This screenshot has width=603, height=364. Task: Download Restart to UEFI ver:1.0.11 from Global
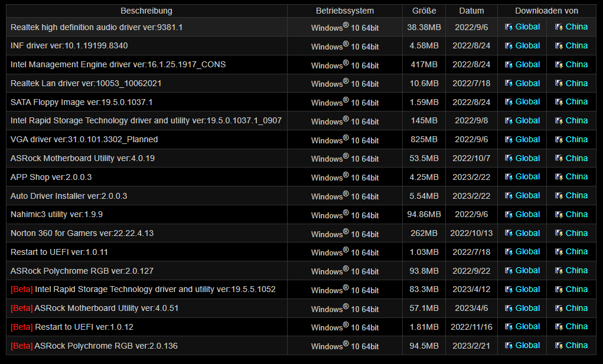(x=527, y=251)
